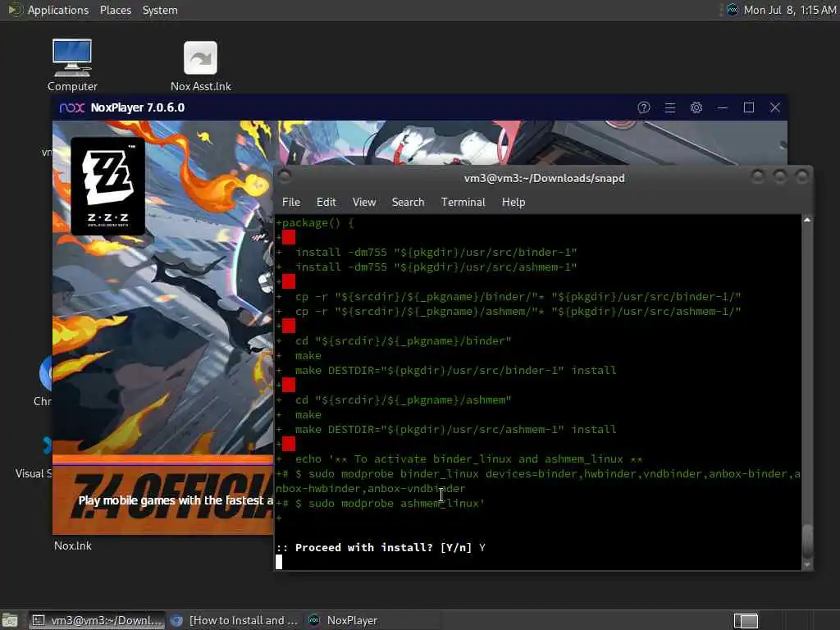This screenshot has width=840, height=630.
Task: Click the terminal scrollbar thumb
Action: 807,541
